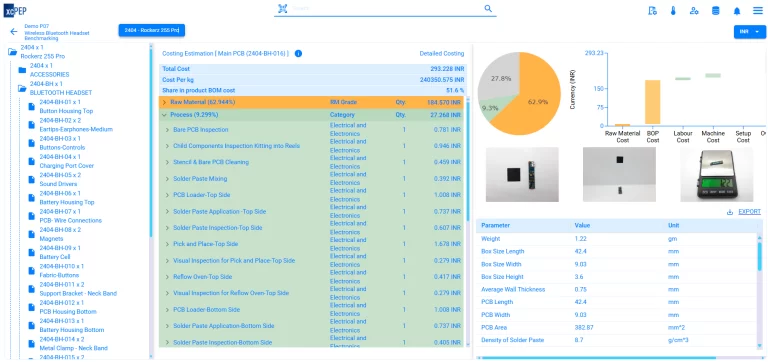
Task: Open the document settings icon in the top bar
Action: pyautogui.click(x=652, y=11)
